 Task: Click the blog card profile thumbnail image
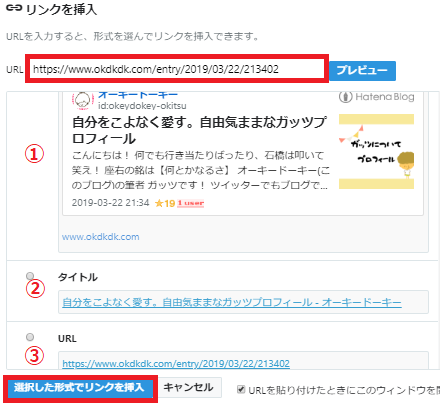[376, 151]
